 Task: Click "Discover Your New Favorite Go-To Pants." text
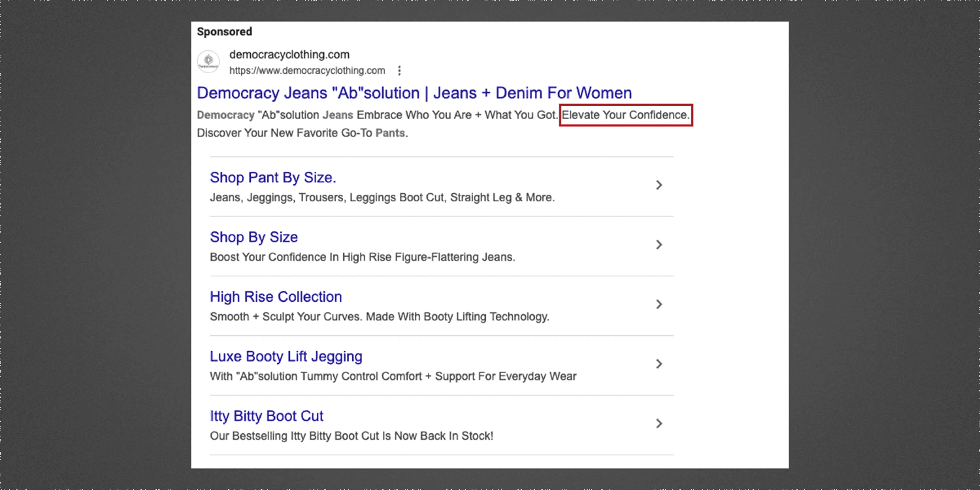(302, 133)
